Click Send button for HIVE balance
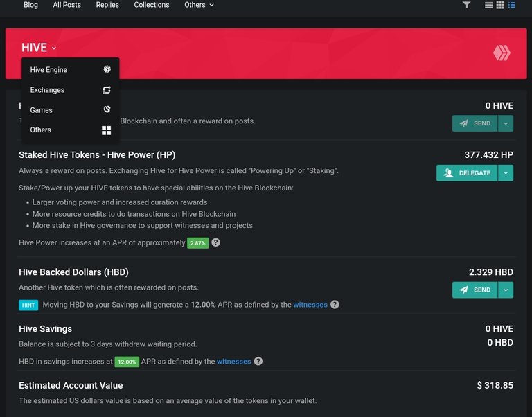Screen dimensions: 532x417 (x=475, y=123)
